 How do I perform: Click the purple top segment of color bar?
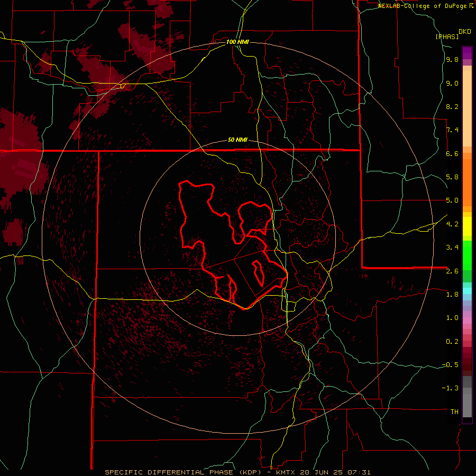(x=467, y=53)
